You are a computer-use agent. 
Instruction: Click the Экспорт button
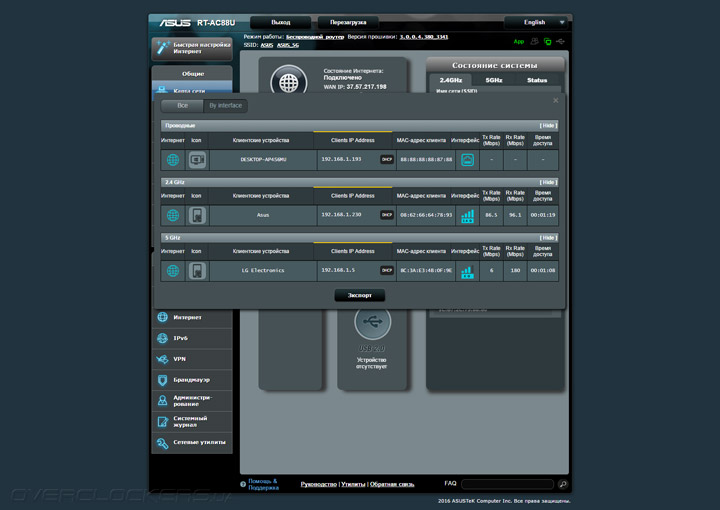tap(360, 295)
